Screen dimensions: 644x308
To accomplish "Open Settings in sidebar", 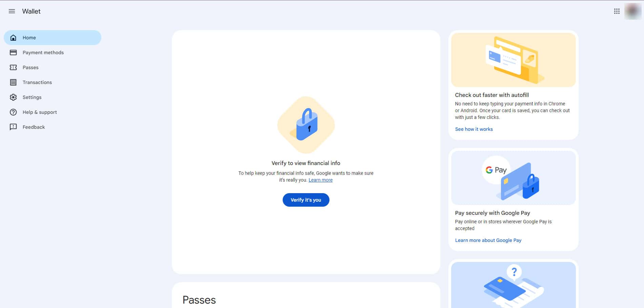I will click(x=53, y=97).
